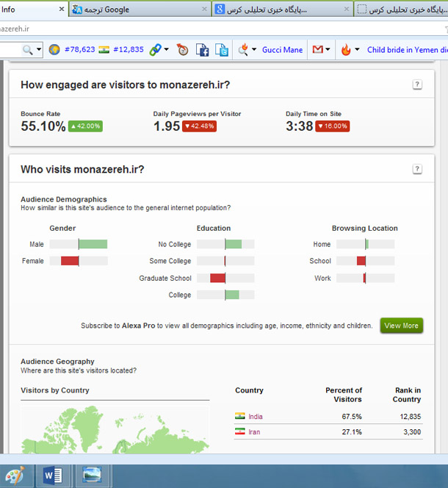
Task: Expand the hot searches dropdown arrow
Action: tap(254, 49)
